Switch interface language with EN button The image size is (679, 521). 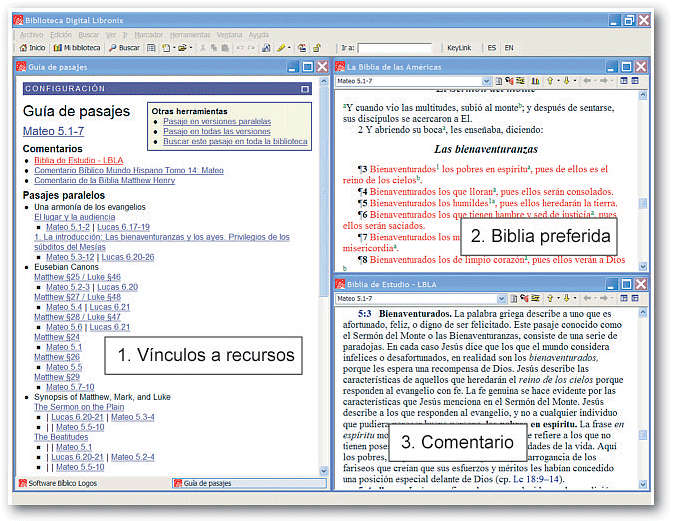point(509,48)
